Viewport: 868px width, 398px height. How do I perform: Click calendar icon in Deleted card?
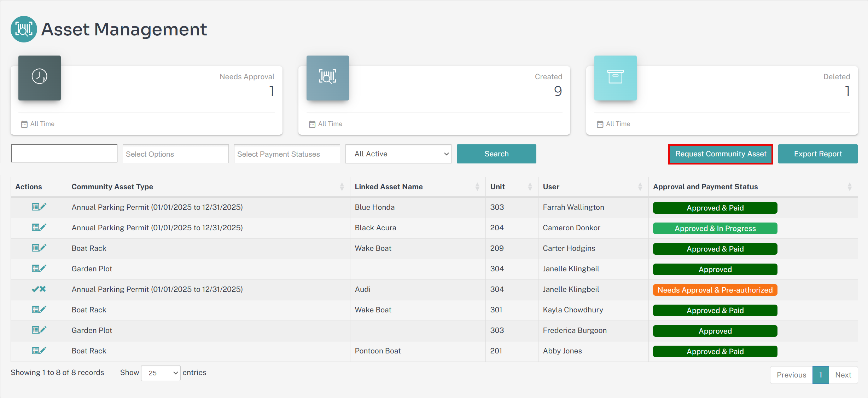coord(600,124)
